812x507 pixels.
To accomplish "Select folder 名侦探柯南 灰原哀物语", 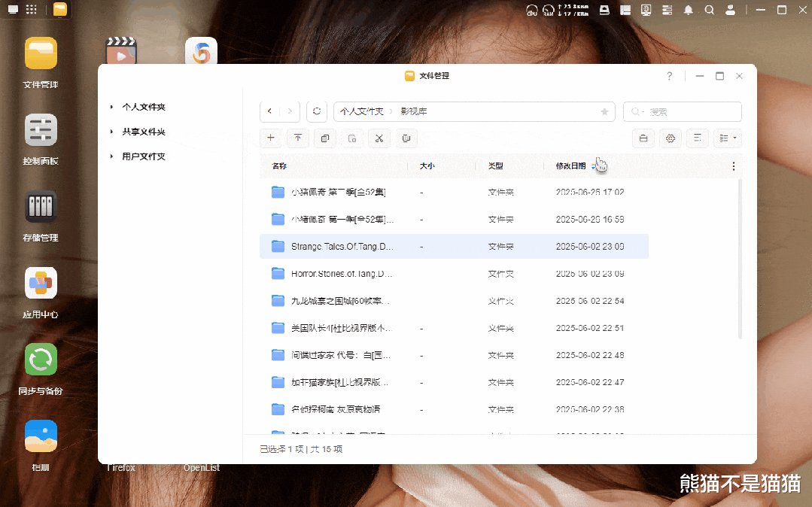I will pyautogui.click(x=454, y=409).
